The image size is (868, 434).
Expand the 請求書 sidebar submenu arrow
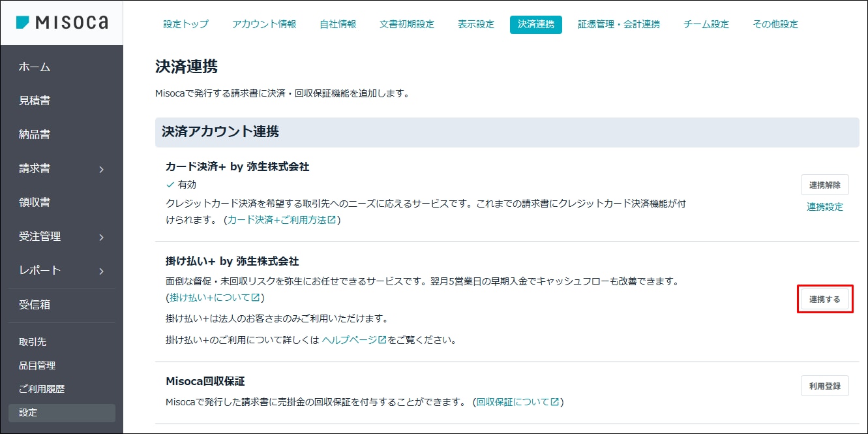(x=101, y=170)
